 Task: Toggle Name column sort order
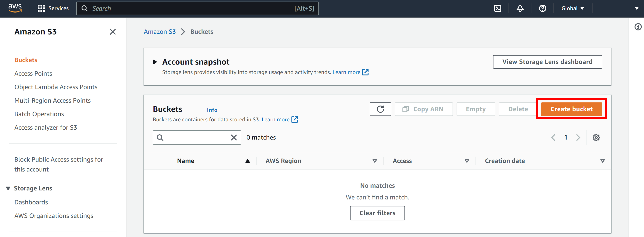click(248, 161)
